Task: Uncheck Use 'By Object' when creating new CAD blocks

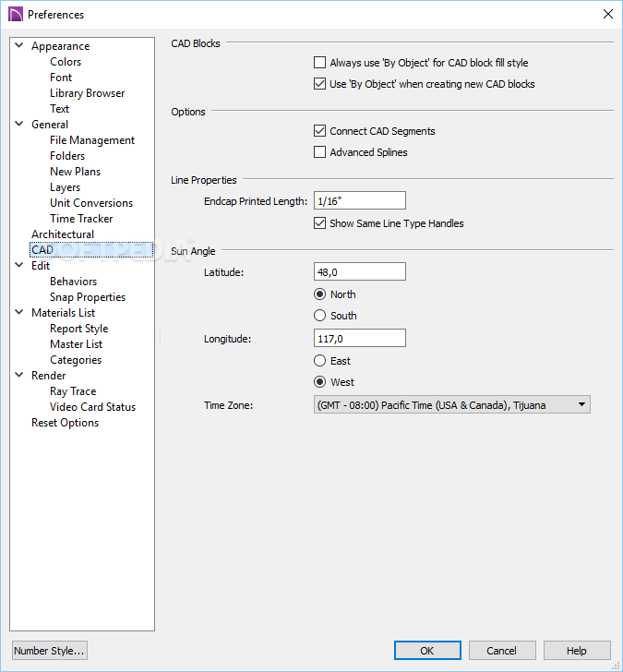Action: (x=319, y=84)
